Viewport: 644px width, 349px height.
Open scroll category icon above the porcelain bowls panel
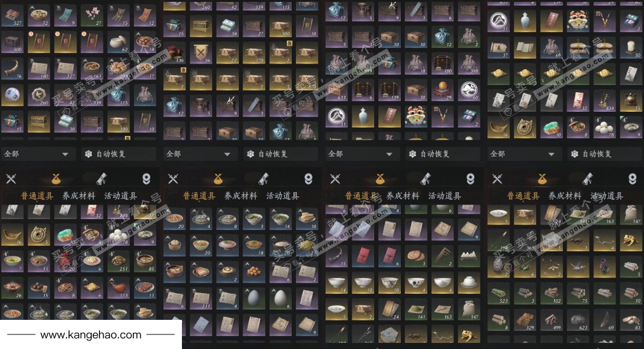426,178
